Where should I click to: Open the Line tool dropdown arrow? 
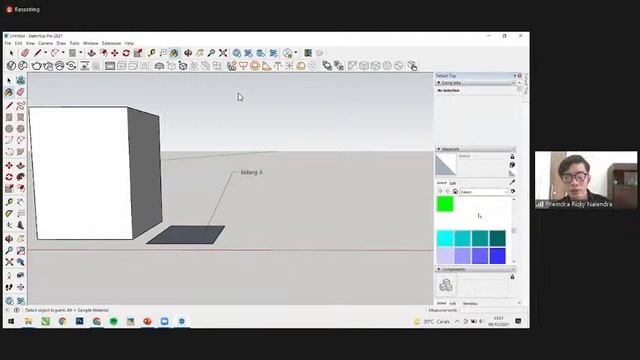[x=45, y=53]
